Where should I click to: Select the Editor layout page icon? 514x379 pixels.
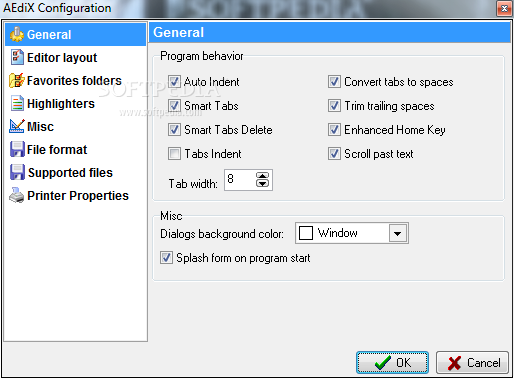(17, 57)
